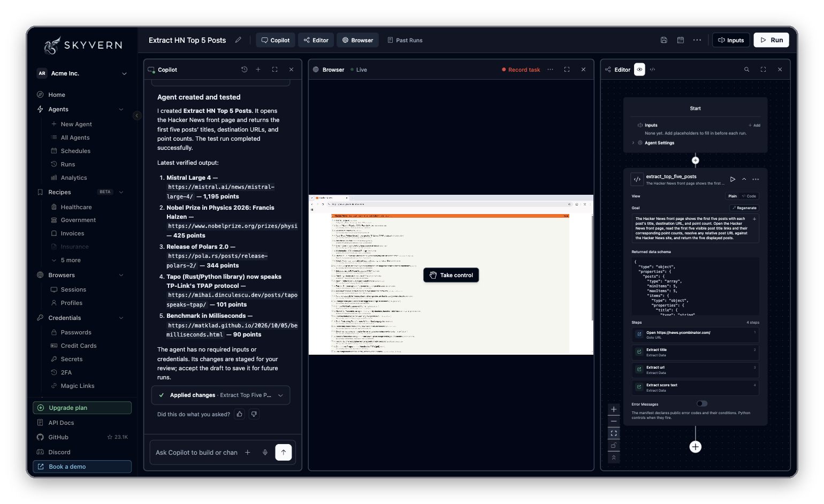The width and height of the screenshot is (824, 504).
Task: Collapse the Browsers section chevron
Action: point(121,275)
